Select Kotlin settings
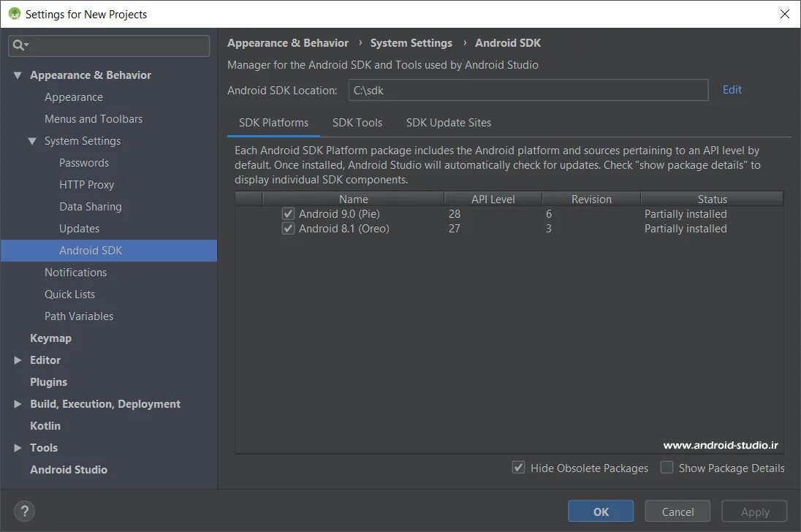 [x=45, y=426]
